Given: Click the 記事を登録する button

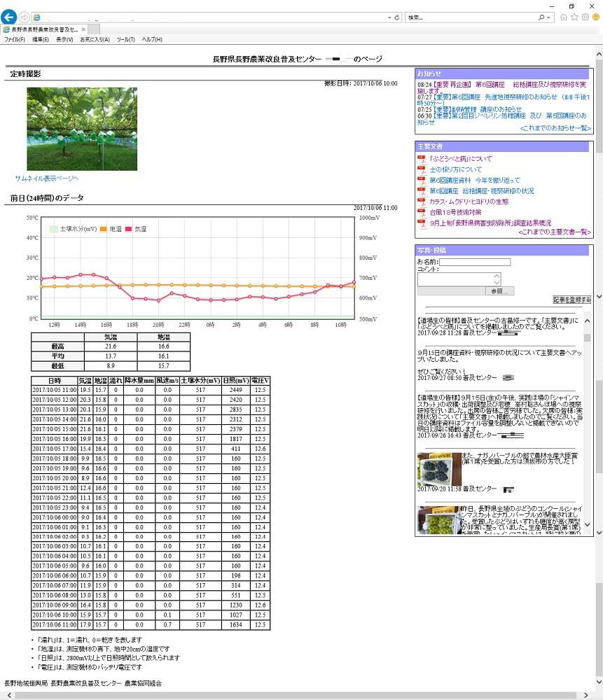Looking at the screenshot, I should pos(572,300).
